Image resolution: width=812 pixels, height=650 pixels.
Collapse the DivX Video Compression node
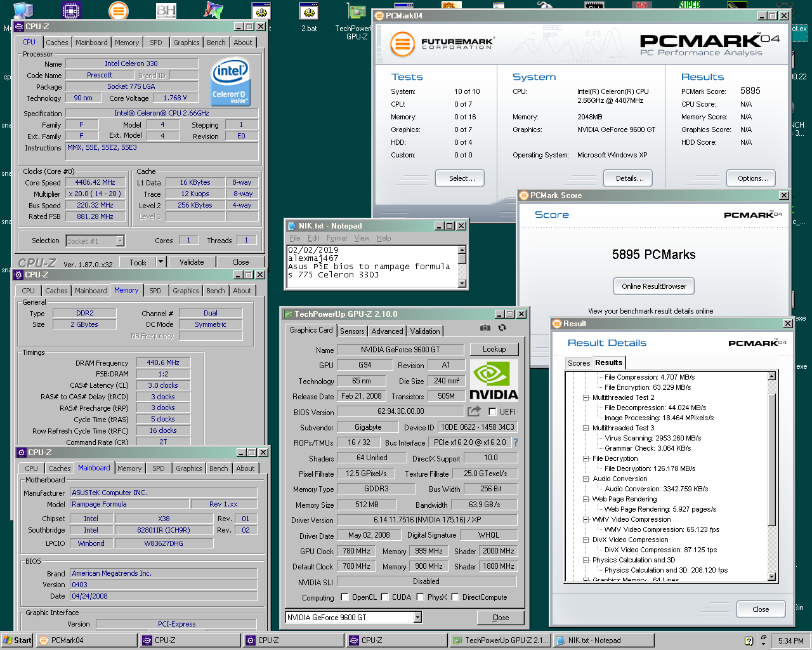click(x=586, y=540)
